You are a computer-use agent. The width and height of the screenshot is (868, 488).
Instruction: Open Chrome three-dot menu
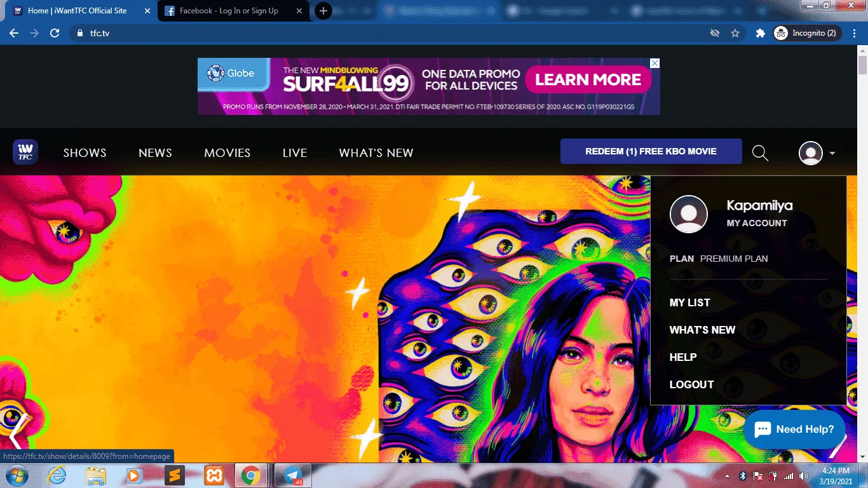click(x=855, y=33)
